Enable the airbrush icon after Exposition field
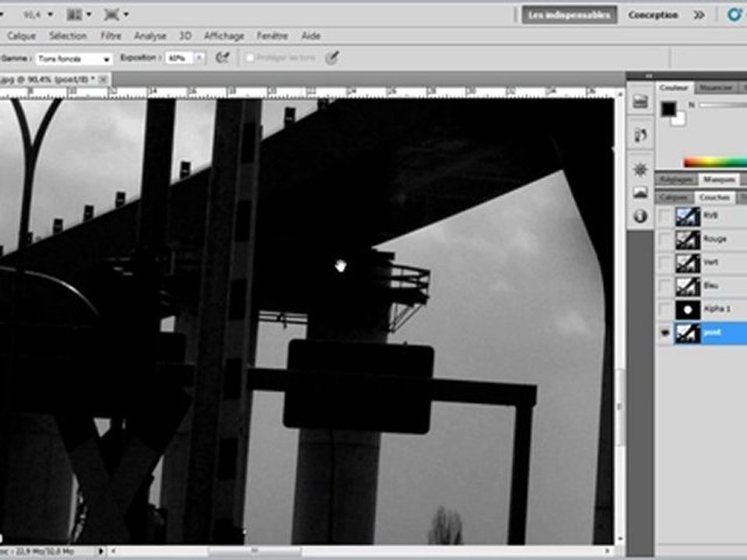This screenshot has width=747, height=560. (222, 58)
